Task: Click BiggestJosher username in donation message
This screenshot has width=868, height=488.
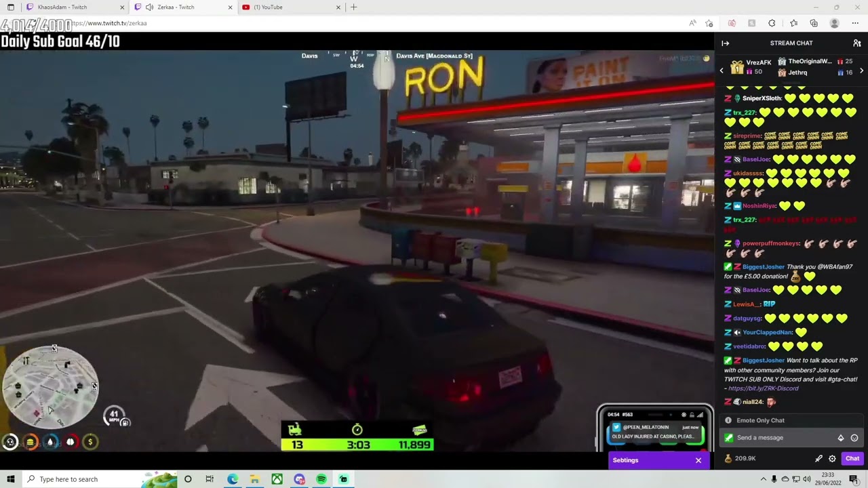Action: click(764, 267)
